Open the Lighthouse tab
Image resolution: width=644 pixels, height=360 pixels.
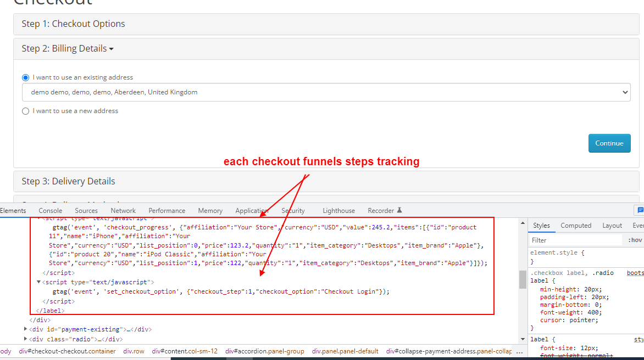coord(339,210)
